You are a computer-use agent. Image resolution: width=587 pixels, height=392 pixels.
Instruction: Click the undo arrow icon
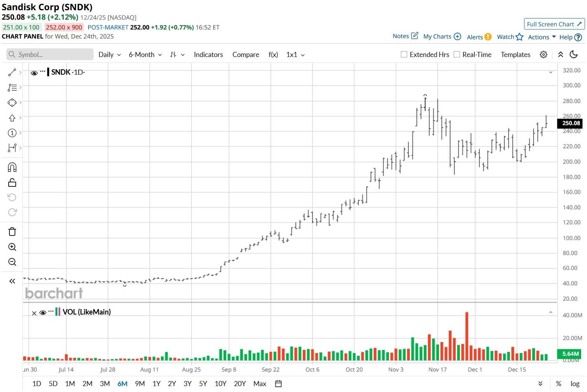click(x=12, y=197)
